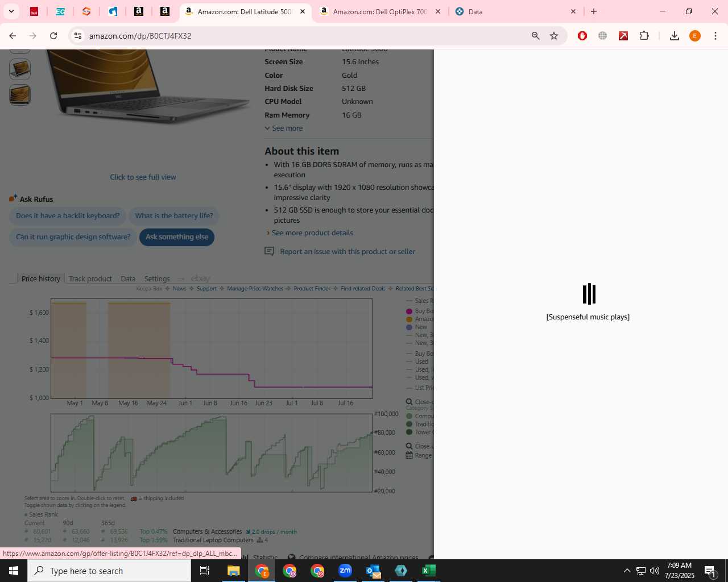This screenshot has height=582, width=728.
Task: Report an issue with this product
Action: 348,252
